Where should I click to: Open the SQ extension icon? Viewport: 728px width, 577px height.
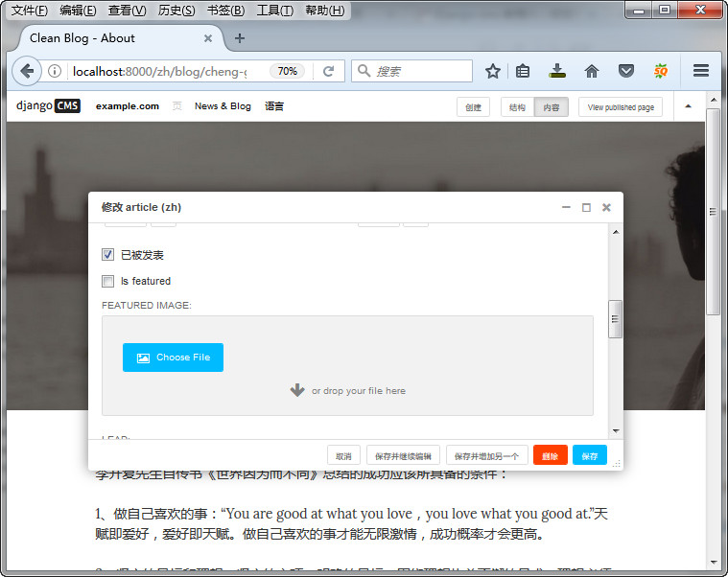coord(660,71)
